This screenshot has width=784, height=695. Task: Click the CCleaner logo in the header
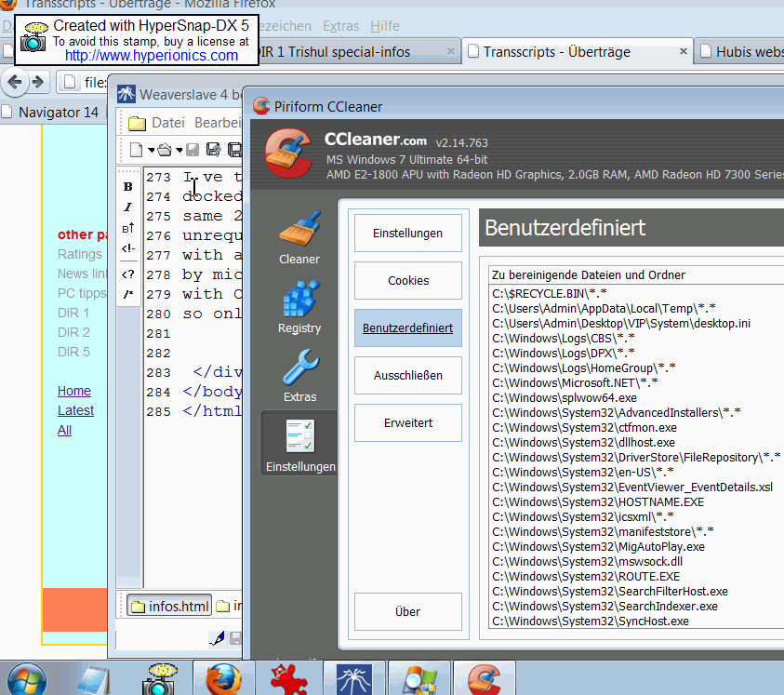[288, 154]
